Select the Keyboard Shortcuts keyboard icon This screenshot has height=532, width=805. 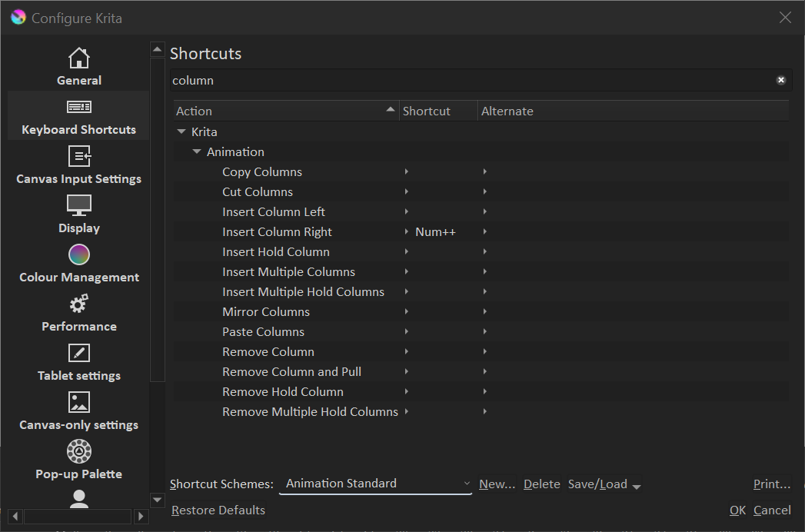(x=79, y=107)
